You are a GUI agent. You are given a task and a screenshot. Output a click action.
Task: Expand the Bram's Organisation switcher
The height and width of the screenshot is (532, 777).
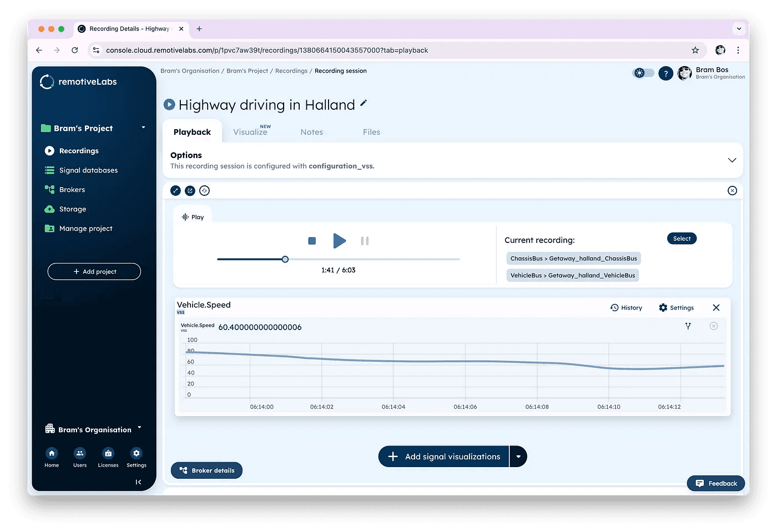(140, 428)
